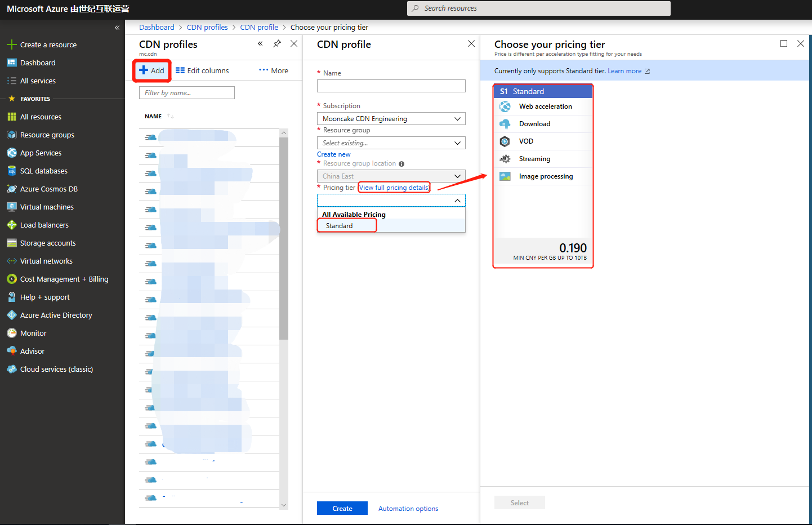Click the All resources grid icon
This screenshot has height=525, width=812.
(x=11, y=117)
